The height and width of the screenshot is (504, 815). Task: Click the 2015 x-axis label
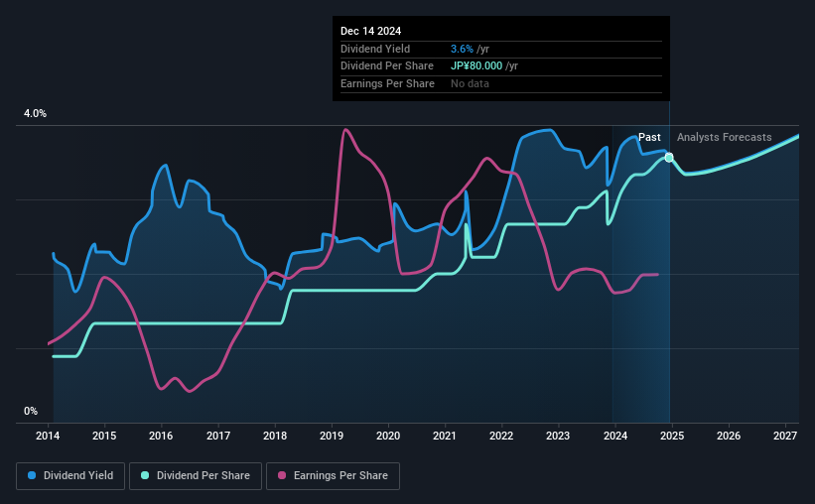click(104, 436)
